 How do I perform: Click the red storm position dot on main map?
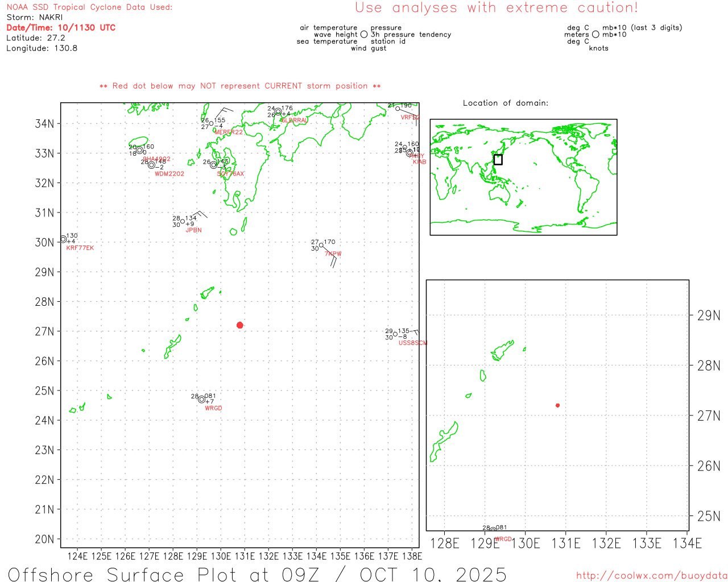pos(239,325)
